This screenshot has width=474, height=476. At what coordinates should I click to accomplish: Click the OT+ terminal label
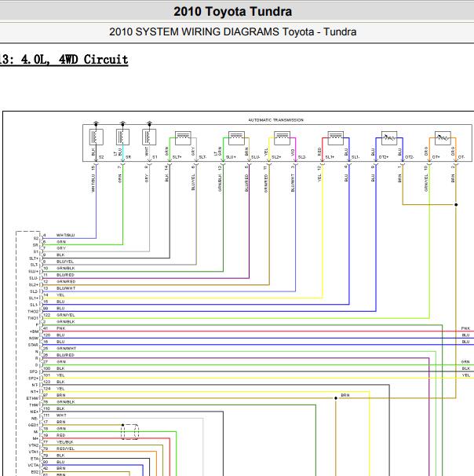(436, 157)
